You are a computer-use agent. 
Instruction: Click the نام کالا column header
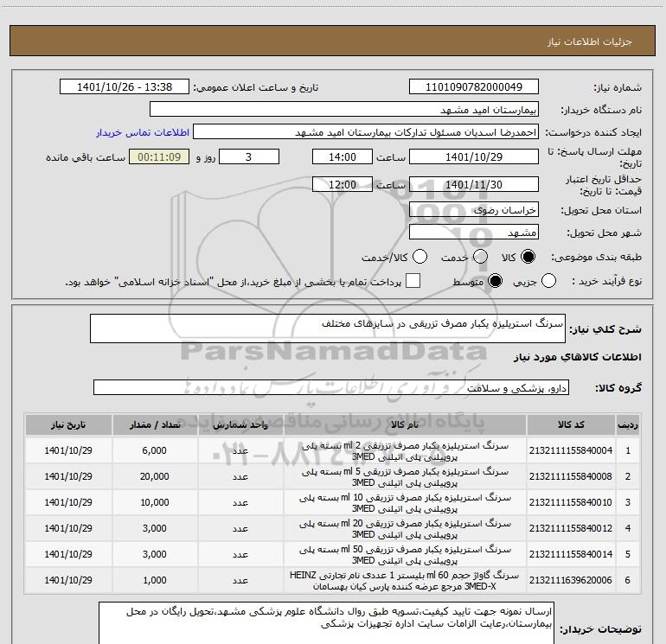405,424
